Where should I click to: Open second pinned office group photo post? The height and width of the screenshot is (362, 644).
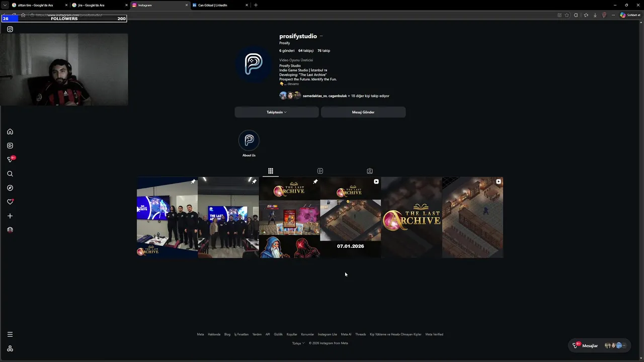pos(228,217)
